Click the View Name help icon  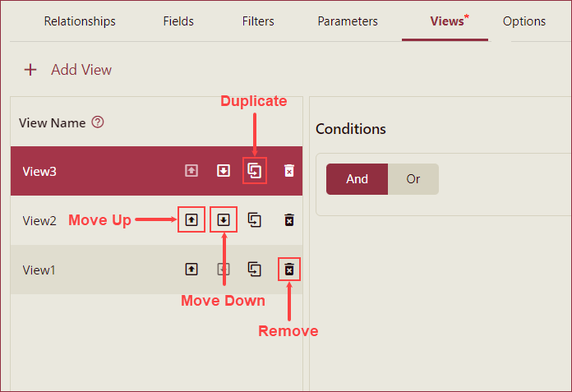[x=98, y=122]
